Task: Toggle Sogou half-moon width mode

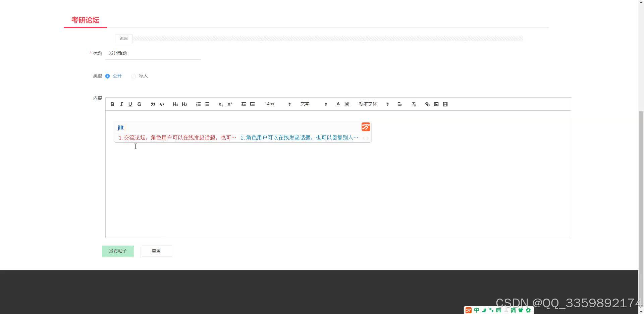Action: tap(484, 310)
